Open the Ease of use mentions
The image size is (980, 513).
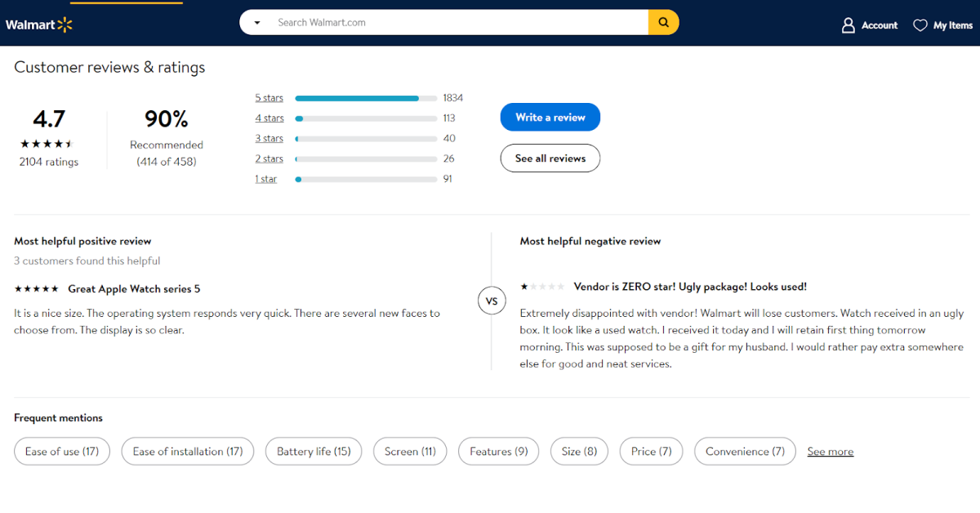61,451
